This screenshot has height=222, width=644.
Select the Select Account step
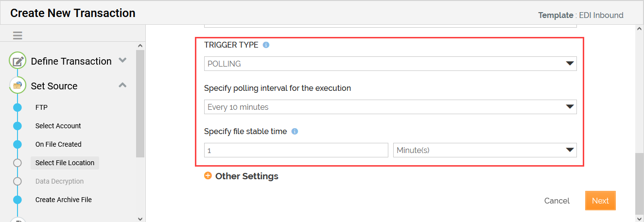tap(58, 126)
